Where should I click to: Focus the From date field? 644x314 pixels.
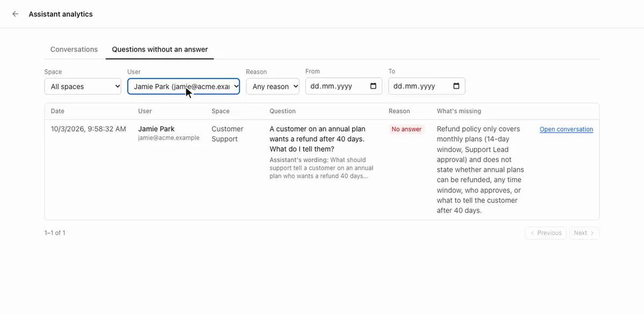click(343, 86)
